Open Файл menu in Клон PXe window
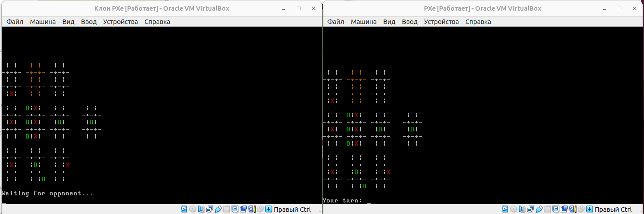644x214 pixels. pyautogui.click(x=15, y=22)
